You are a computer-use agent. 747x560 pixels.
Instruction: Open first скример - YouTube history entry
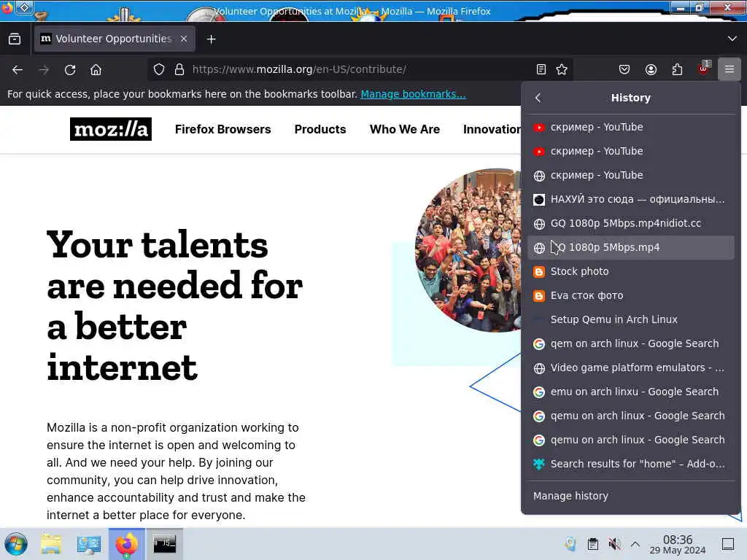point(631,127)
